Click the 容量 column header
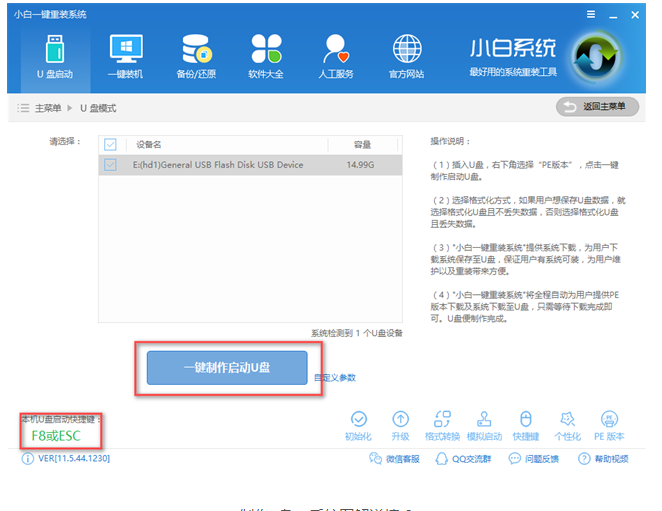Image resolution: width=662 pixels, height=511 pixels. (362, 145)
